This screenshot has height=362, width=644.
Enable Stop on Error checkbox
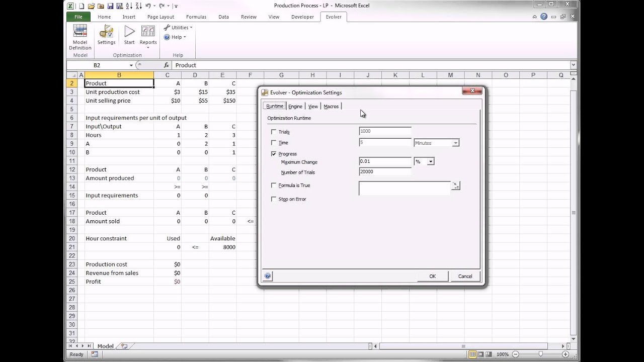274,199
